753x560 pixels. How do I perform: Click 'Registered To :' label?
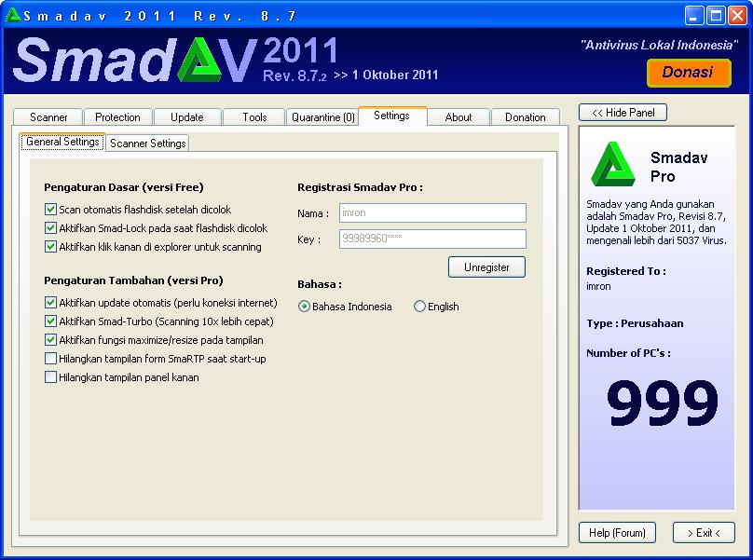(x=626, y=271)
